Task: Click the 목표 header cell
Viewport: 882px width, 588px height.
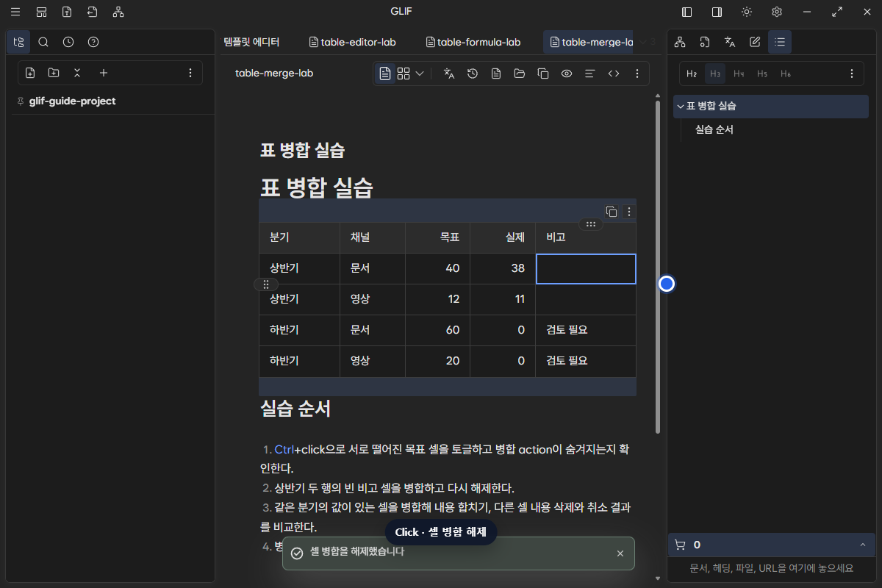Action: click(x=438, y=237)
